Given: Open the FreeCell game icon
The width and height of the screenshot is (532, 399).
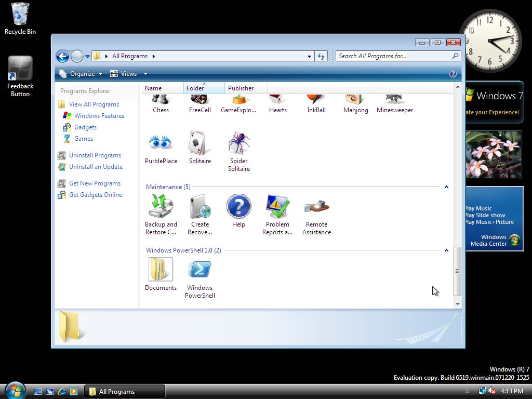Looking at the screenshot, I should [200, 100].
